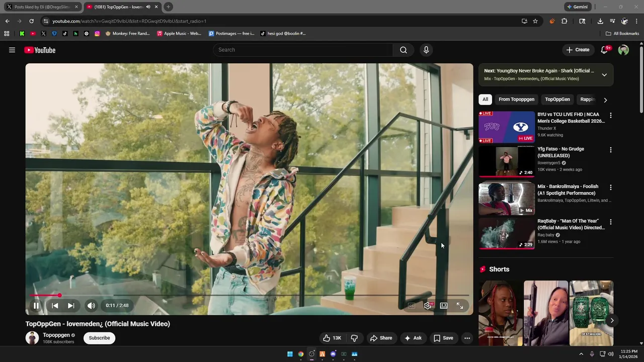Image resolution: width=644 pixels, height=362 pixels.
Task: Open Gemini in Chrome
Action: point(577,7)
